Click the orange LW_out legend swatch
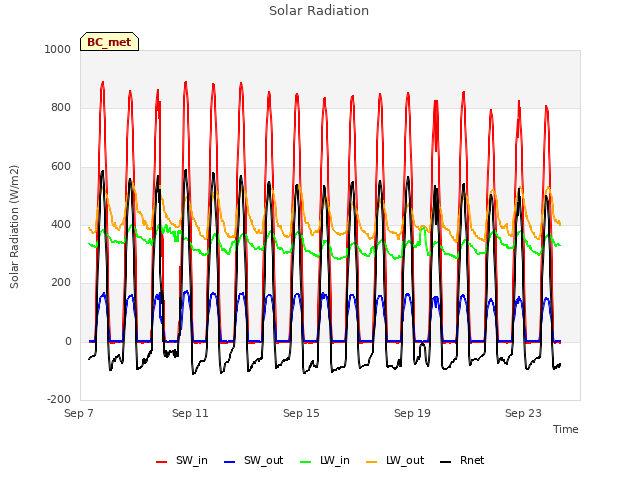The width and height of the screenshot is (640, 480). click(372, 462)
